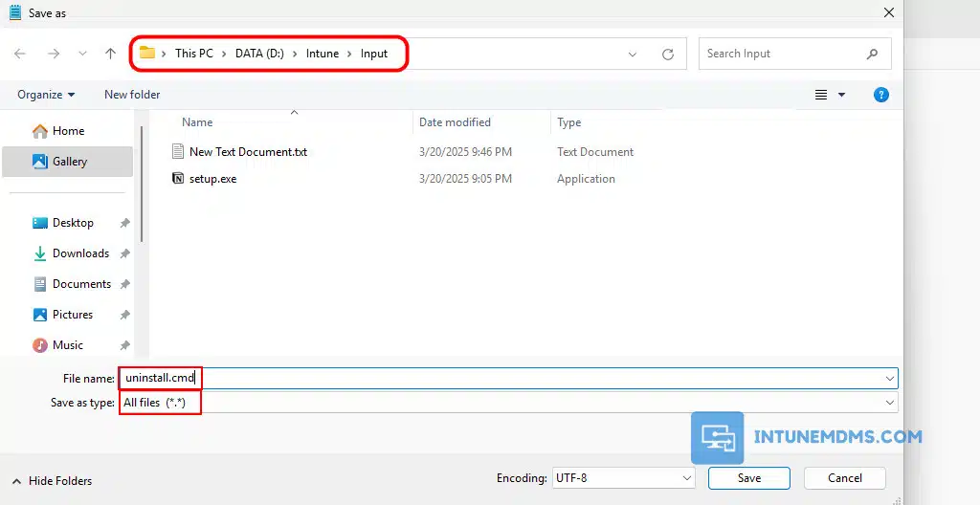Open the Organize menu
The height and width of the screenshot is (505, 980).
(45, 95)
